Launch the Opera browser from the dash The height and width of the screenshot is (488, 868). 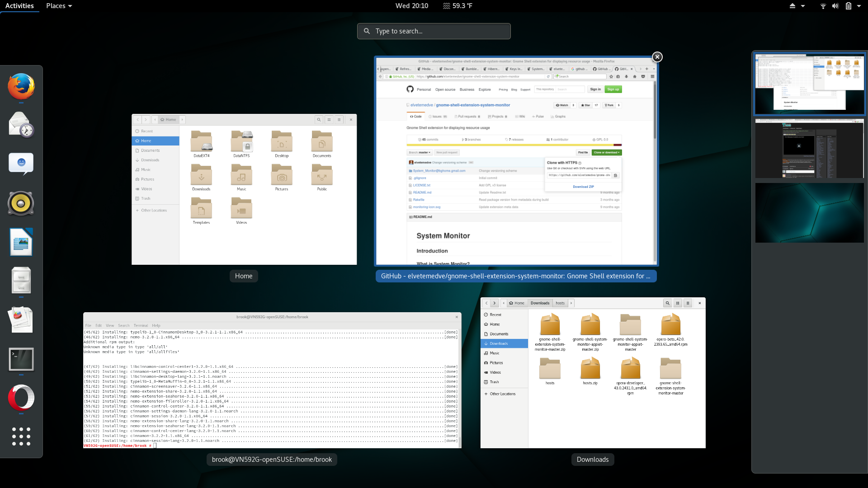coord(21,398)
